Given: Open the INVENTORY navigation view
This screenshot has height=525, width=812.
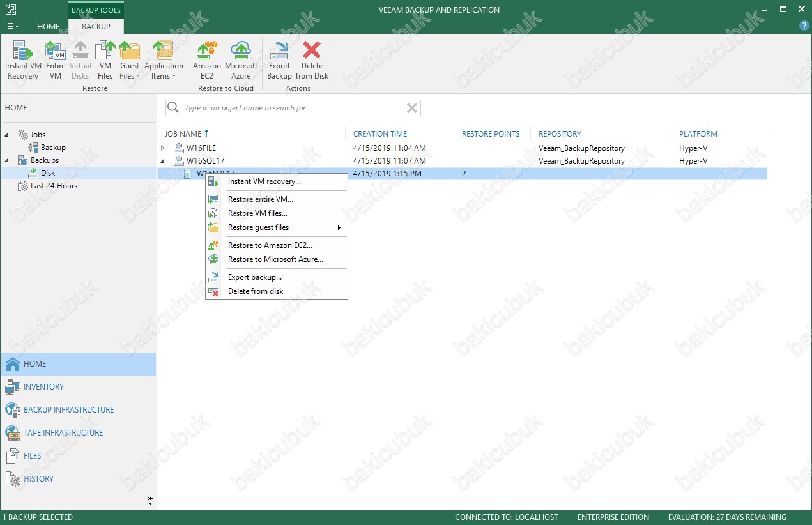Looking at the screenshot, I should (78, 387).
